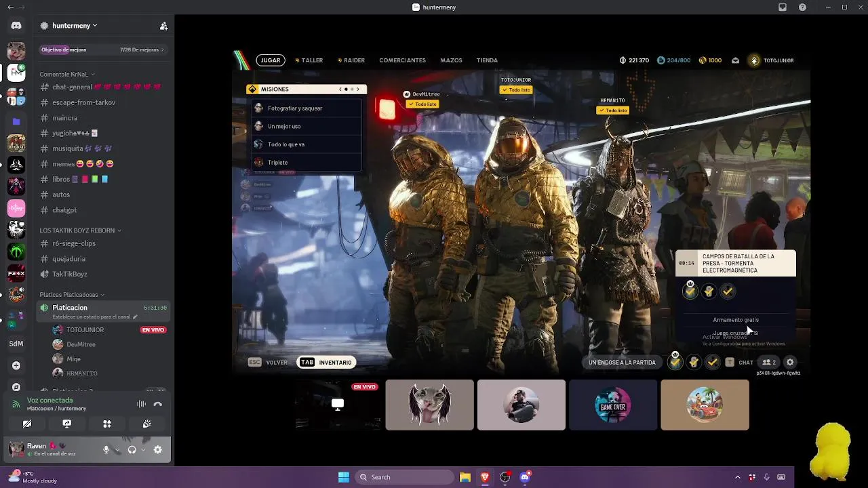Open Windows Start menu
The height and width of the screenshot is (488, 868).
pos(344,477)
